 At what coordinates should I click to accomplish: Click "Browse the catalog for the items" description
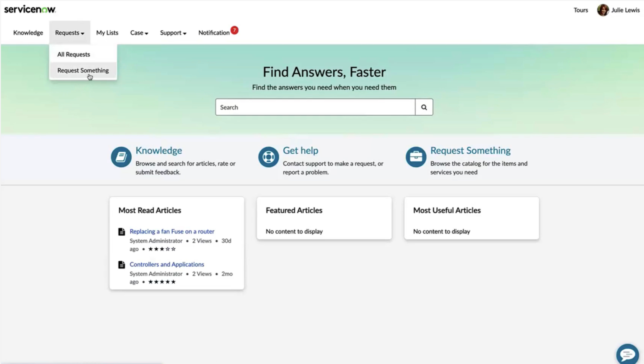(x=479, y=168)
